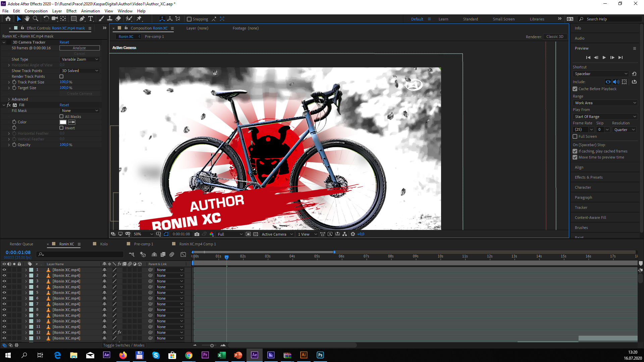This screenshot has width=644, height=362.
Task: Open the Shortcut Spacebar dropdown
Action: click(601, 74)
